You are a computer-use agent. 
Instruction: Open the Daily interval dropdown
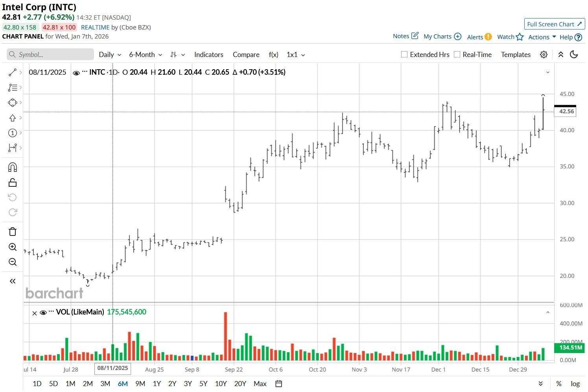tap(110, 55)
